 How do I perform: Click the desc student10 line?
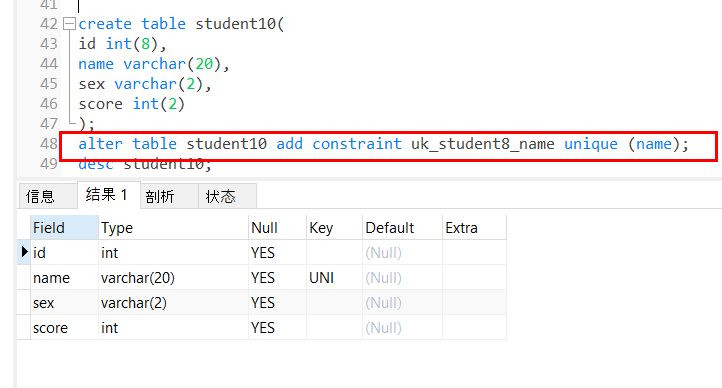pos(145,164)
